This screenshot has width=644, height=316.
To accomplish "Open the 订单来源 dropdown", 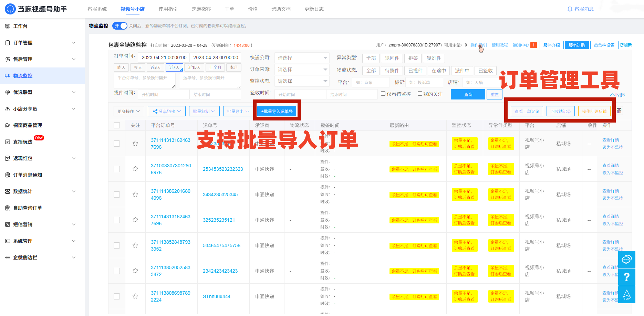I will (x=302, y=70).
